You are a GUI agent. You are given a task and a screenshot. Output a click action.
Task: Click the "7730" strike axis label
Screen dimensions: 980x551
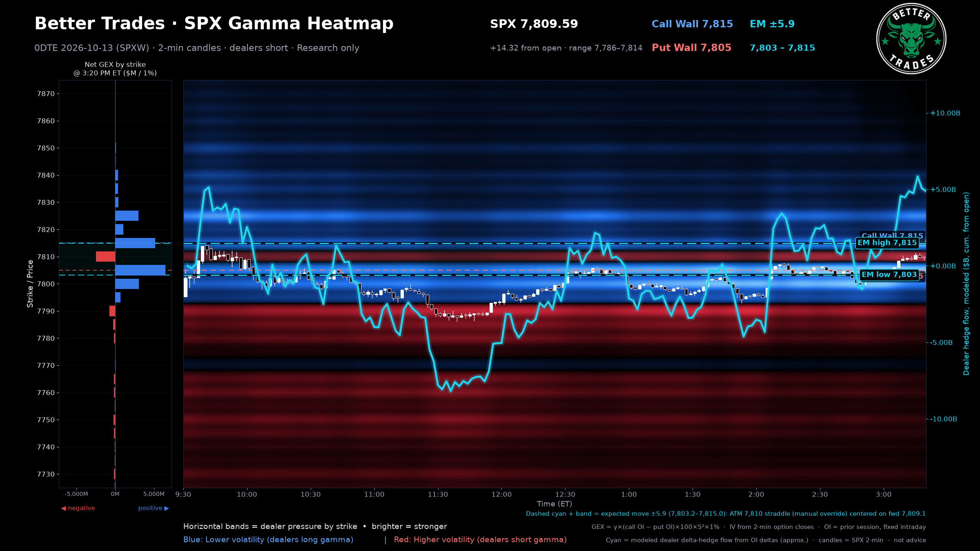(x=46, y=474)
